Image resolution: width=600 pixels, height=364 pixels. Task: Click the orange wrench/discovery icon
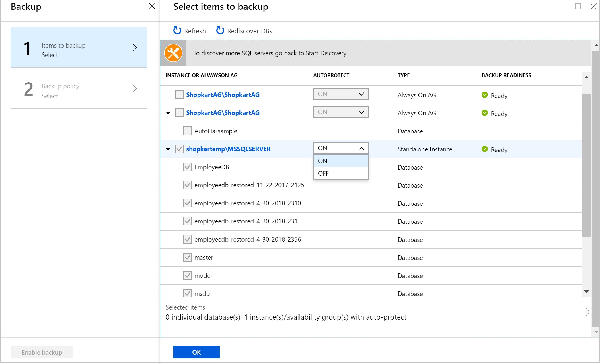(x=173, y=53)
